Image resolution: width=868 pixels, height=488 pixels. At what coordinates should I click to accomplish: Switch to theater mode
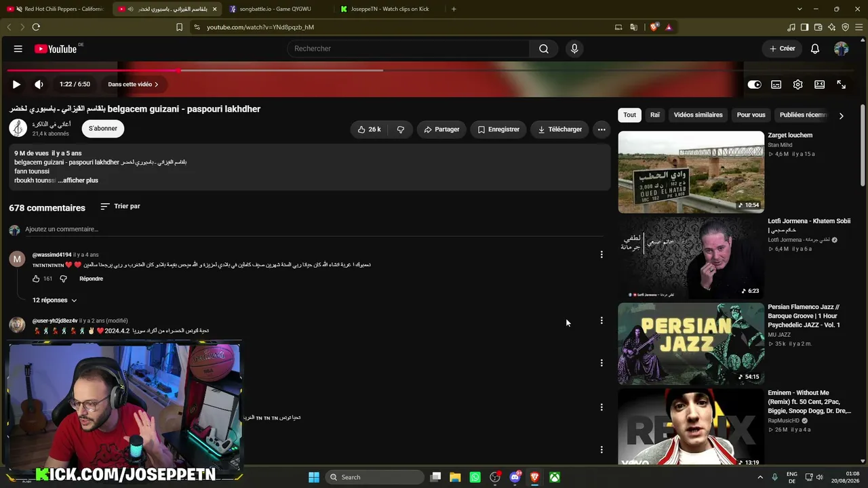(x=819, y=85)
